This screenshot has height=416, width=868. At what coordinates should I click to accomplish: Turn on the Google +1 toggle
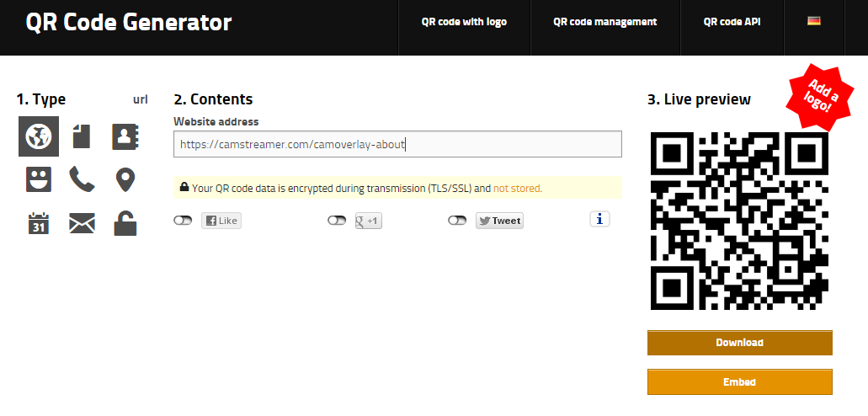(337, 221)
